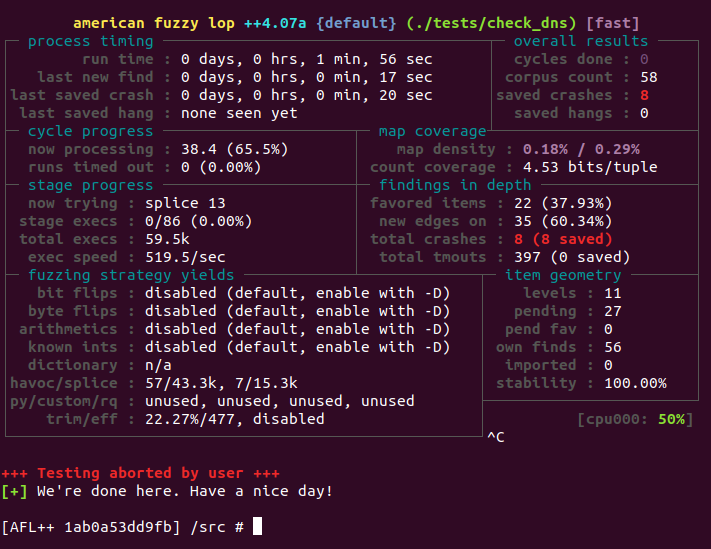Click the pending value '27'
Screen dimensions: 711x549
tap(613, 311)
